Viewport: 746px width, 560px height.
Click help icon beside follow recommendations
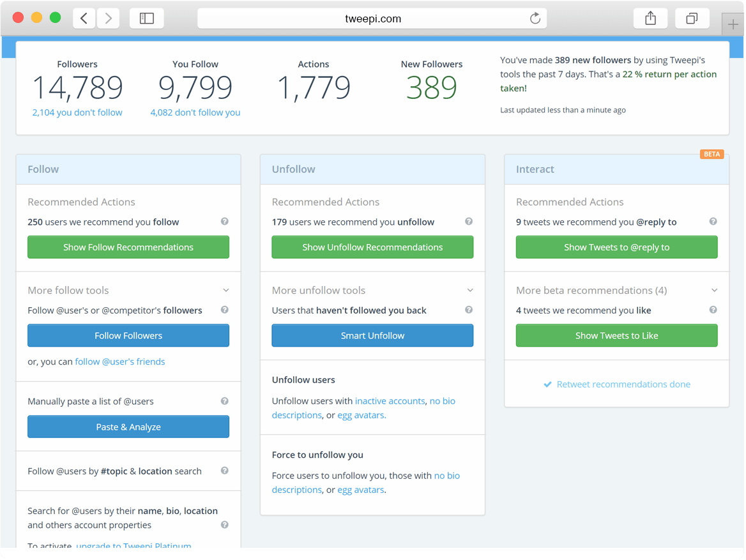coord(225,222)
